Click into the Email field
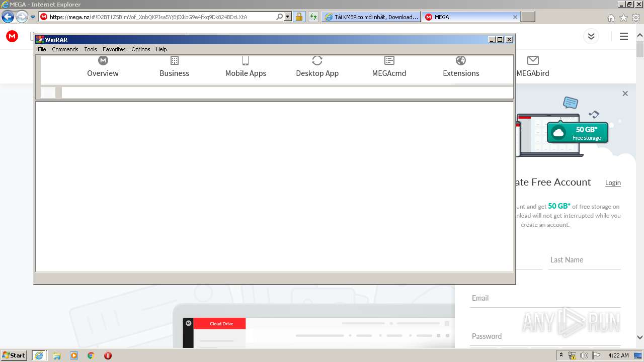 [x=545, y=298]
